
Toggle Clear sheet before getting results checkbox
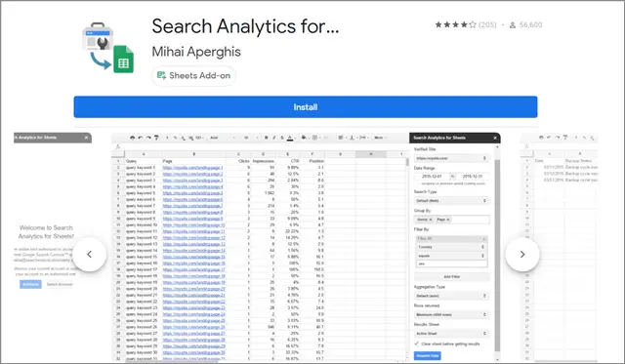coord(417,344)
